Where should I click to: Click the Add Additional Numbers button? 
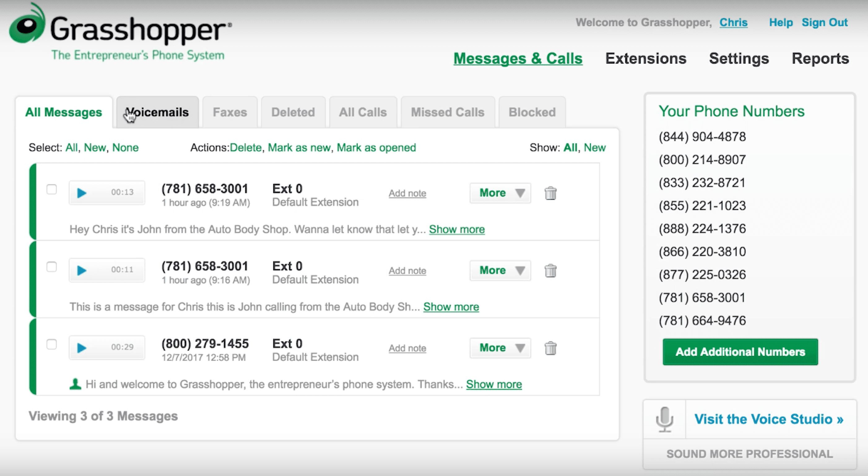(x=740, y=352)
